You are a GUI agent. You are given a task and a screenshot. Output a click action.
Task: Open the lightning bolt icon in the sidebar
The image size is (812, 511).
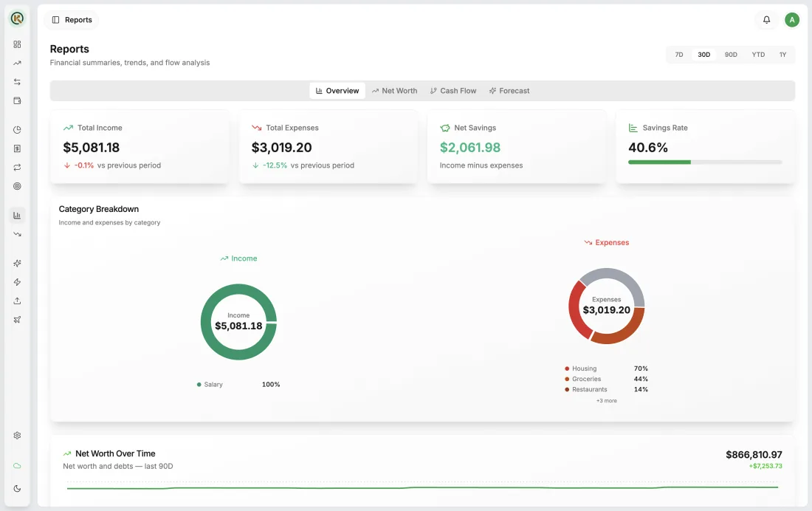17,282
